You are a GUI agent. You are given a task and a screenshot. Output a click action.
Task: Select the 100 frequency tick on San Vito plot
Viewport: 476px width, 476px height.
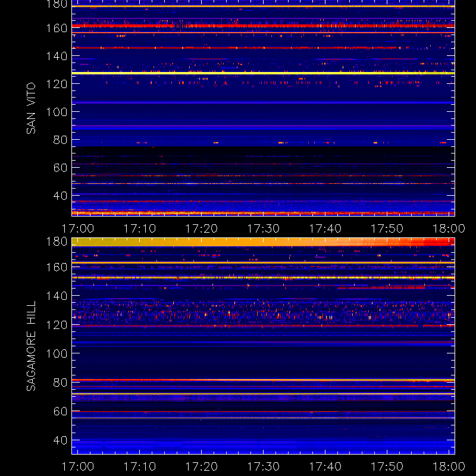[x=57, y=112]
